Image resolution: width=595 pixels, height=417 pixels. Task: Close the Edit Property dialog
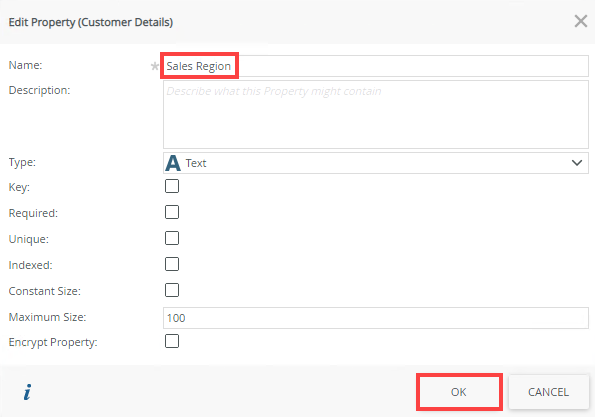click(581, 21)
